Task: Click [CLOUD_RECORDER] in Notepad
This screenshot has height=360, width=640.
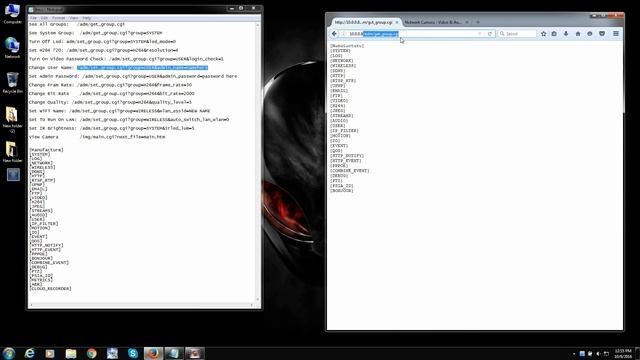Action: pyautogui.click(x=50, y=289)
